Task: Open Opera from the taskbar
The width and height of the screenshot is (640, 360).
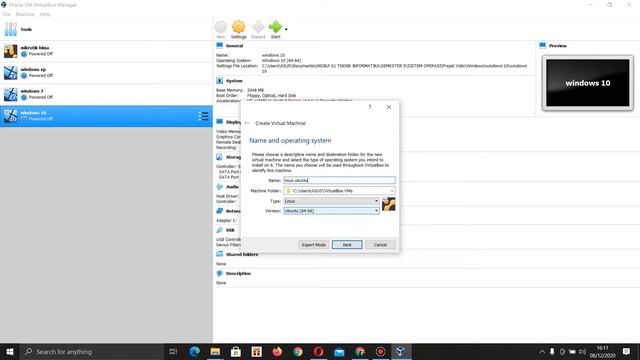Action: coord(318,351)
